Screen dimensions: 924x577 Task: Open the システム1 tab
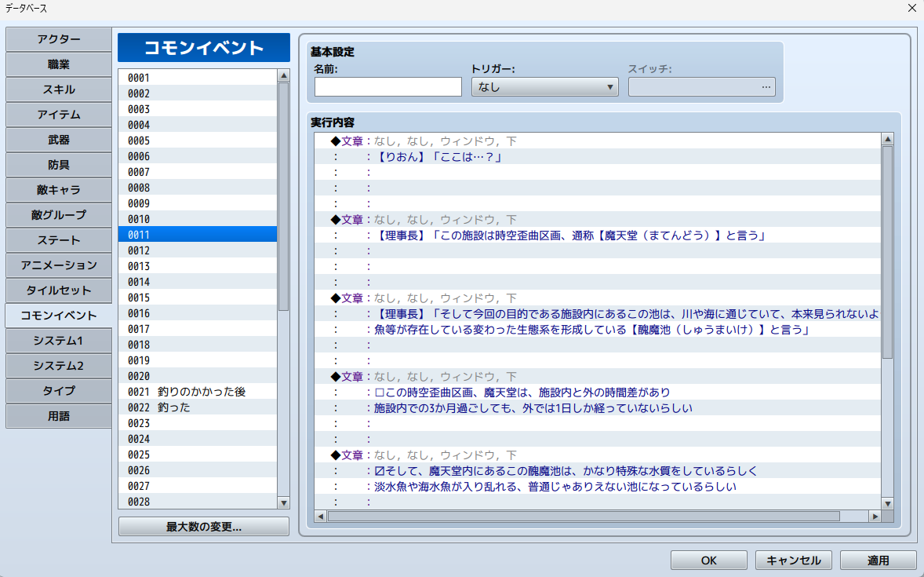(58, 341)
